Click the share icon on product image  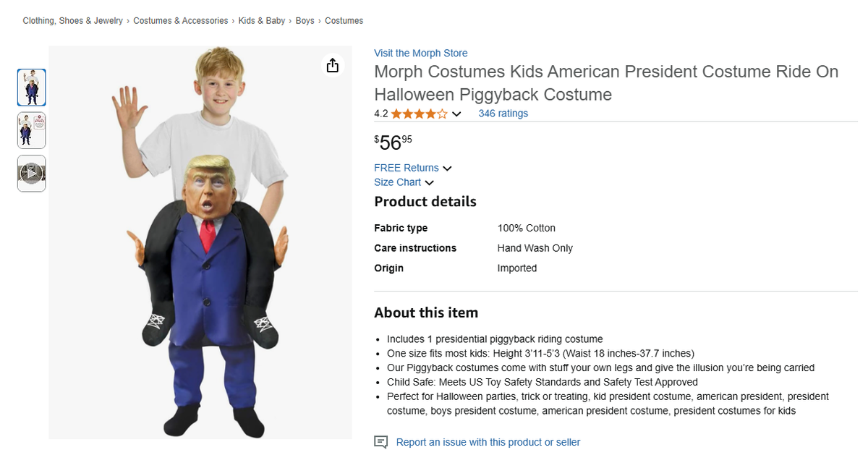(332, 66)
